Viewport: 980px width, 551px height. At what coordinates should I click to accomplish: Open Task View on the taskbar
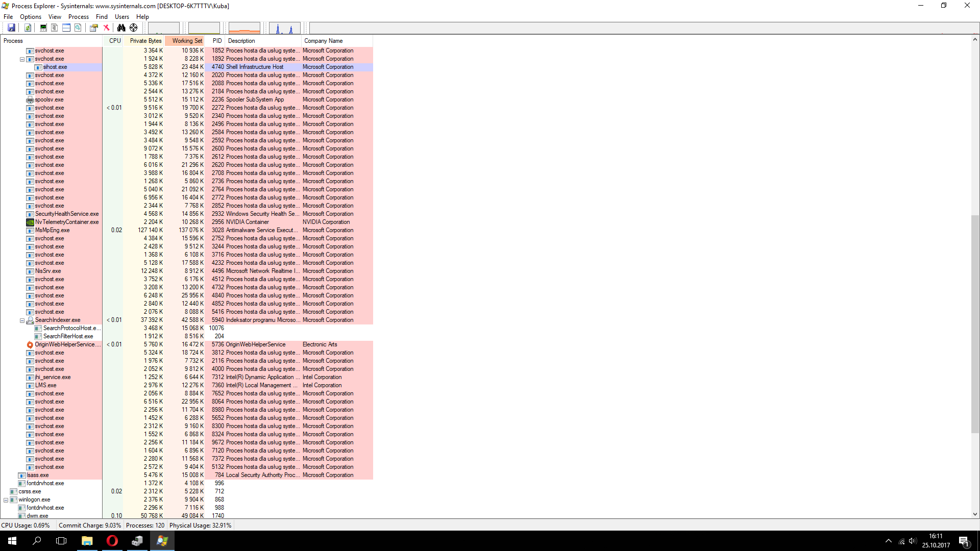[61, 541]
